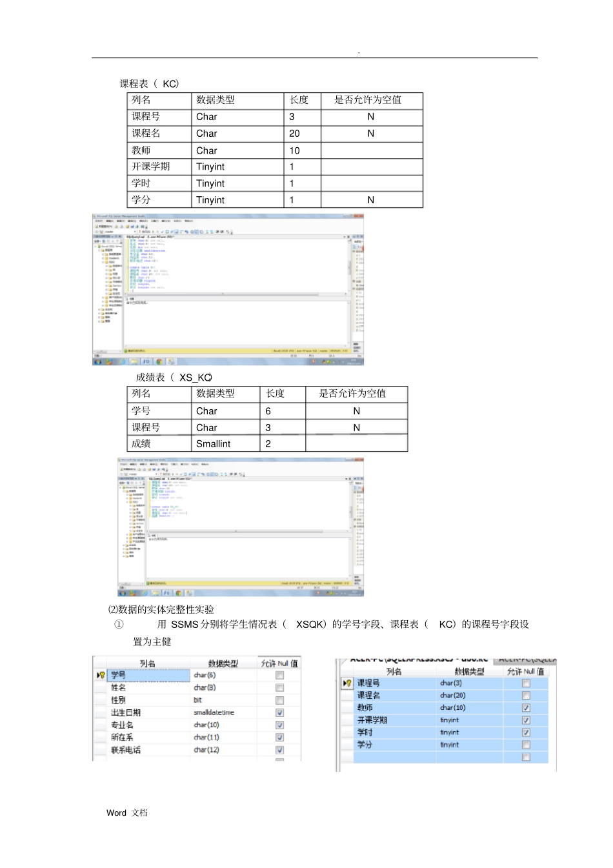The image size is (613, 868).
Task: Select the 出生日期 column name cell
Action: [x=148, y=712]
